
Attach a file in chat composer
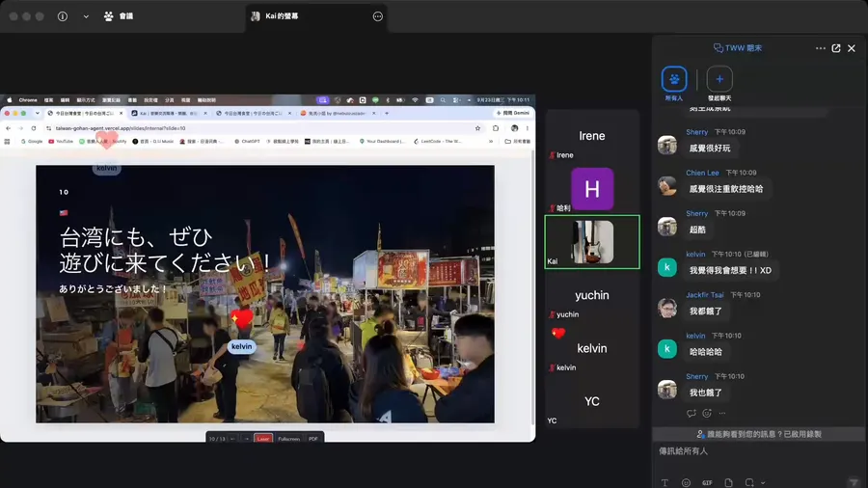click(728, 482)
